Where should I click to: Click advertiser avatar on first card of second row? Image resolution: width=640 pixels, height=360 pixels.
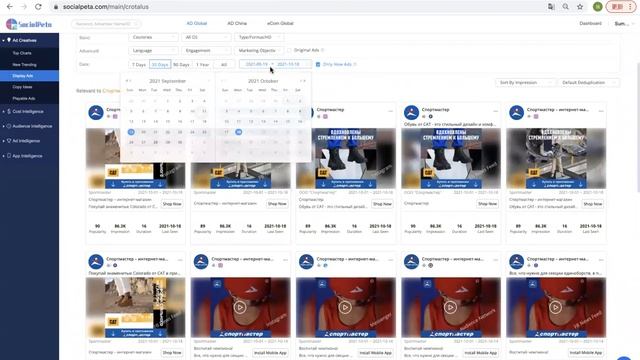coord(96,261)
